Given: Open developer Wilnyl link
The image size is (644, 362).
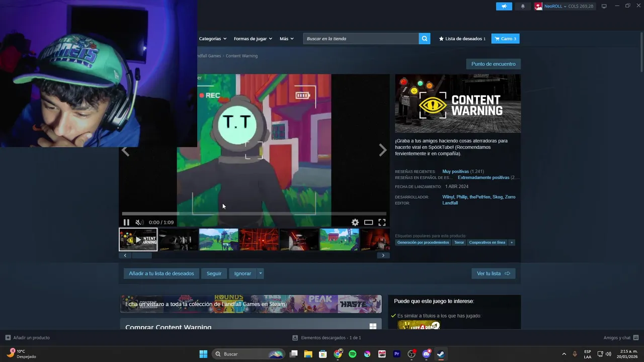Looking at the screenshot, I should (x=448, y=197).
